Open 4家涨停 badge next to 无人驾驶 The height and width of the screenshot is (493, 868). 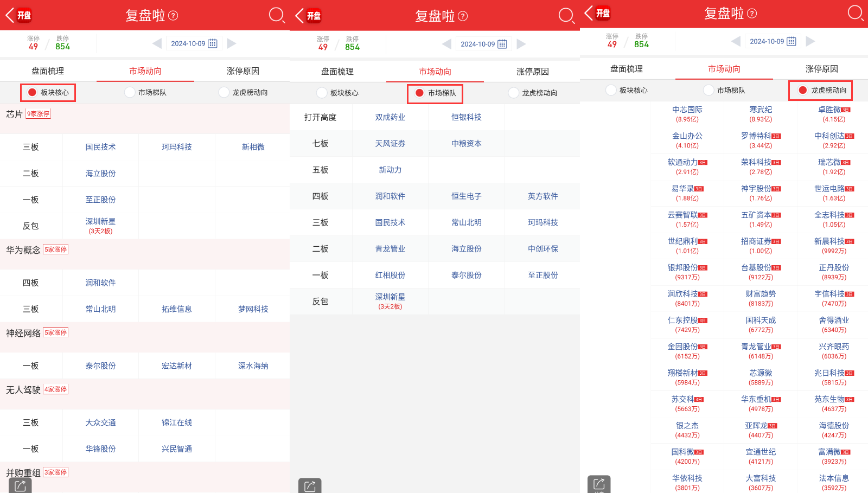(56, 389)
